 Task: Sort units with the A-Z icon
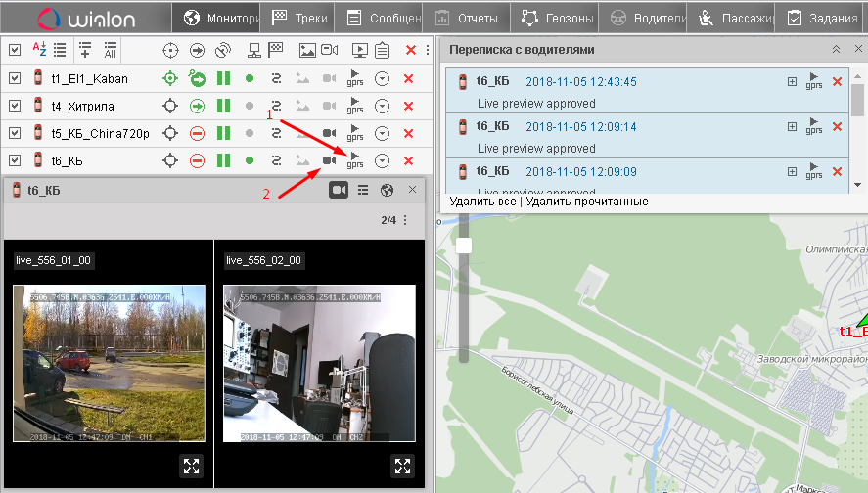40,50
